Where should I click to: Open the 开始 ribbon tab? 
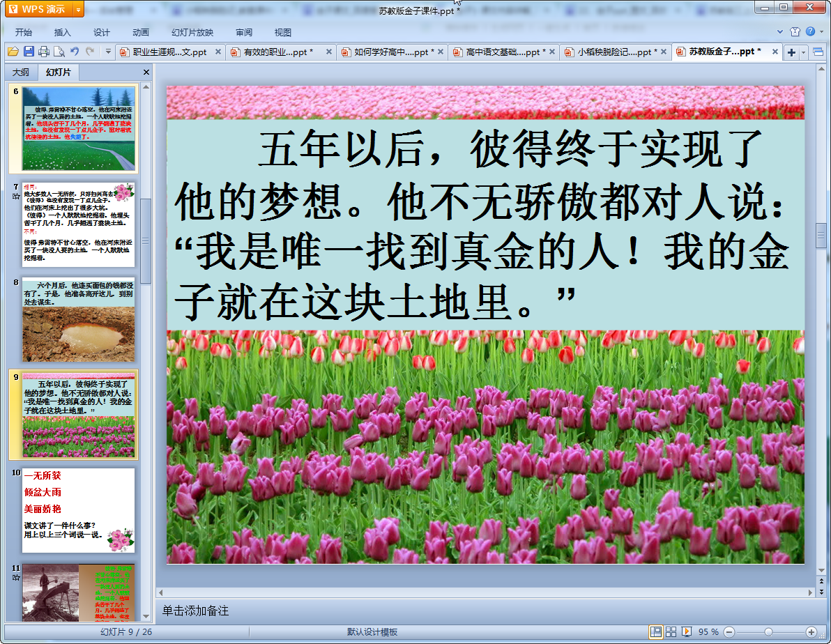pyautogui.click(x=24, y=32)
